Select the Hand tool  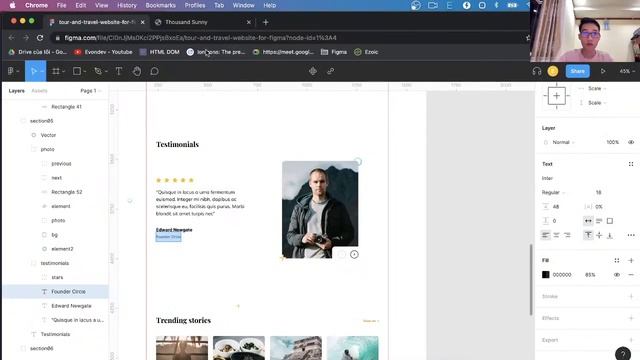[x=137, y=71]
